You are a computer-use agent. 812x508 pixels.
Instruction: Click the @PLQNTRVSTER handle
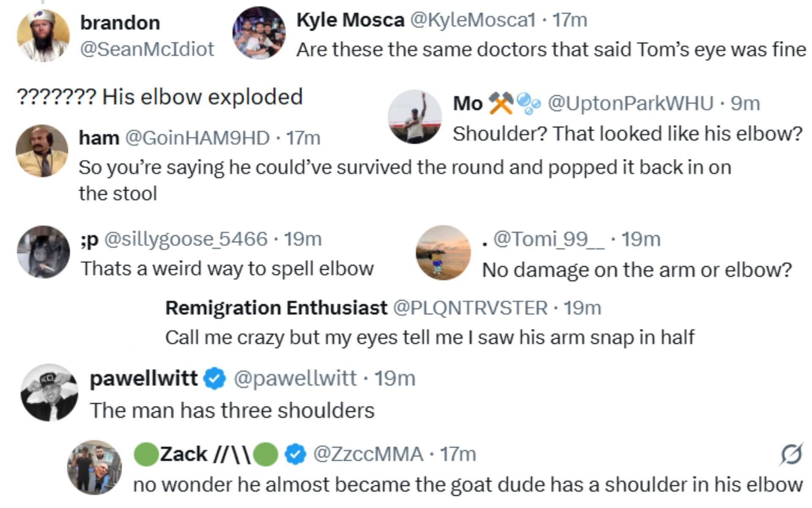click(x=470, y=308)
